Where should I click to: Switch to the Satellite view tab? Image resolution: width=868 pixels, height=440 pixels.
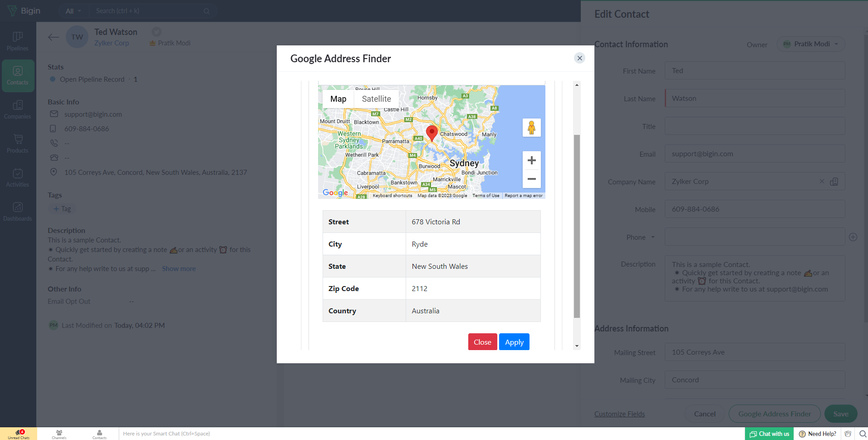[x=376, y=99]
